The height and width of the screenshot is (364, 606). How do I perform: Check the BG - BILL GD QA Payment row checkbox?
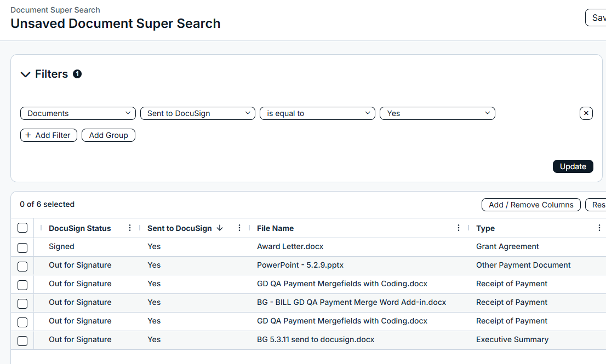coord(22,303)
